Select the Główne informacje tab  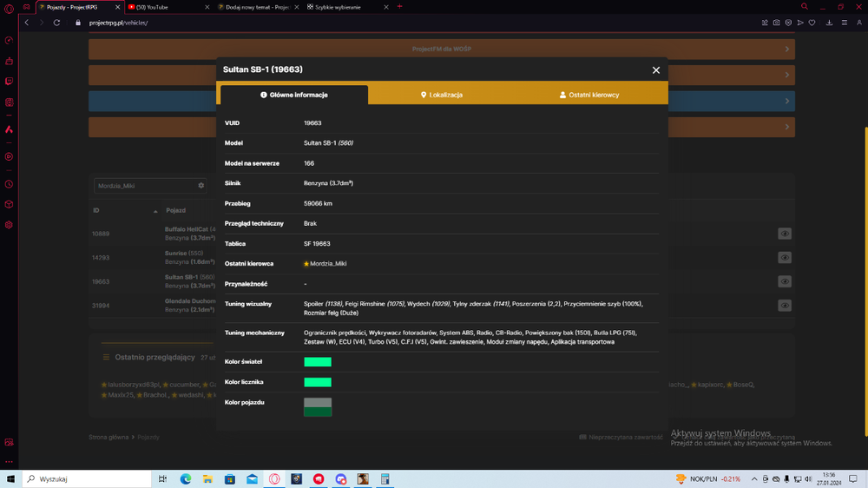point(294,95)
